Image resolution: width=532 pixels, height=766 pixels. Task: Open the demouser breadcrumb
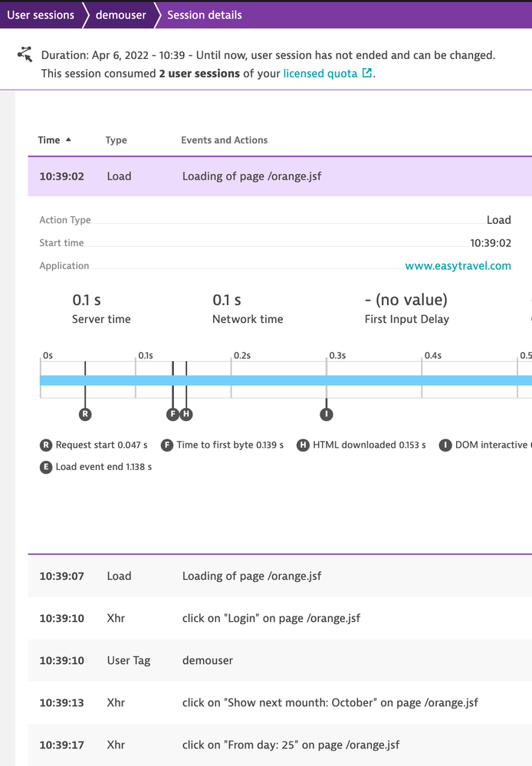(120, 15)
